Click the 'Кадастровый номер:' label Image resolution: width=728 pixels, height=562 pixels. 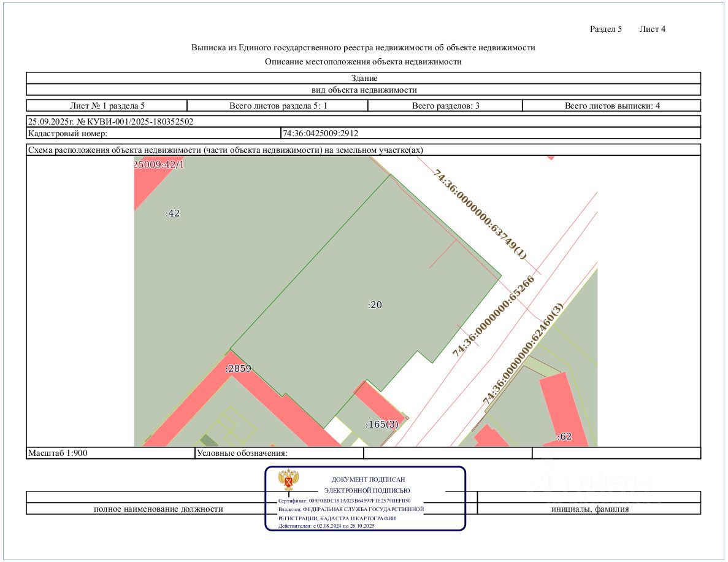click(x=68, y=133)
